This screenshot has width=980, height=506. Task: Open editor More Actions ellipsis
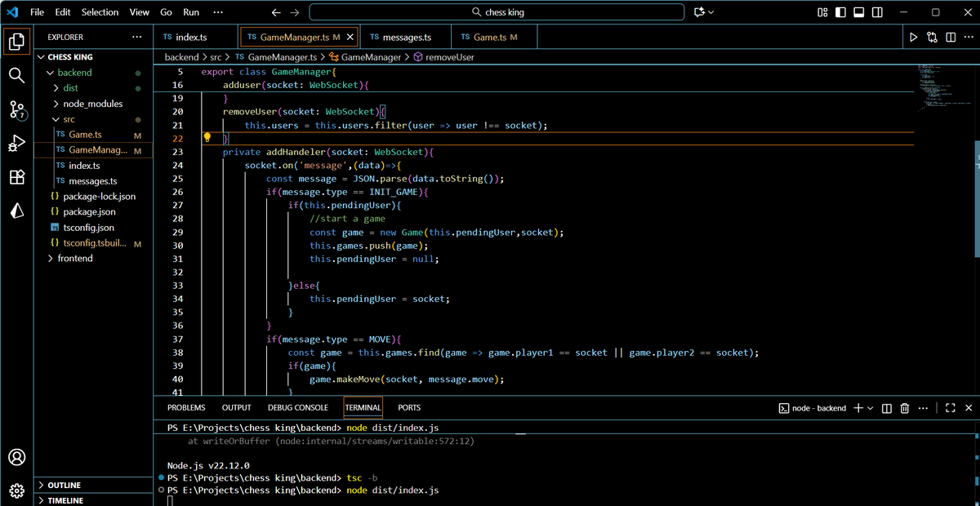click(x=969, y=37)
